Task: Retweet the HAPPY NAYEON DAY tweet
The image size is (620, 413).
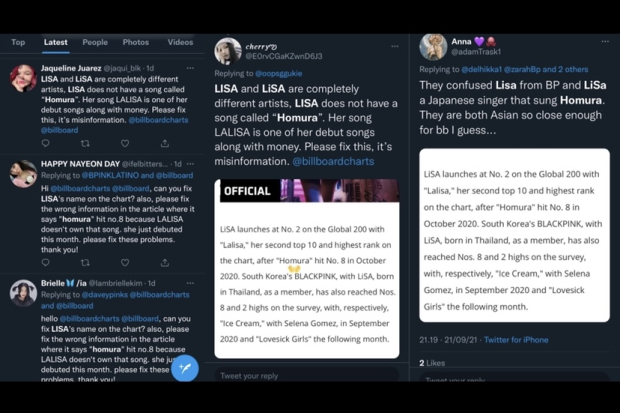Action: (x=85, y=263)
